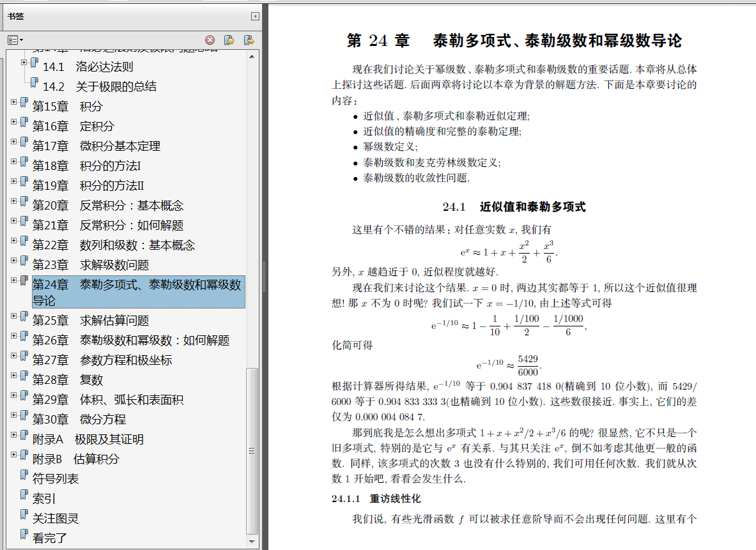
Task: Open the 符号列表 bookmark
Action: [56, 478]
